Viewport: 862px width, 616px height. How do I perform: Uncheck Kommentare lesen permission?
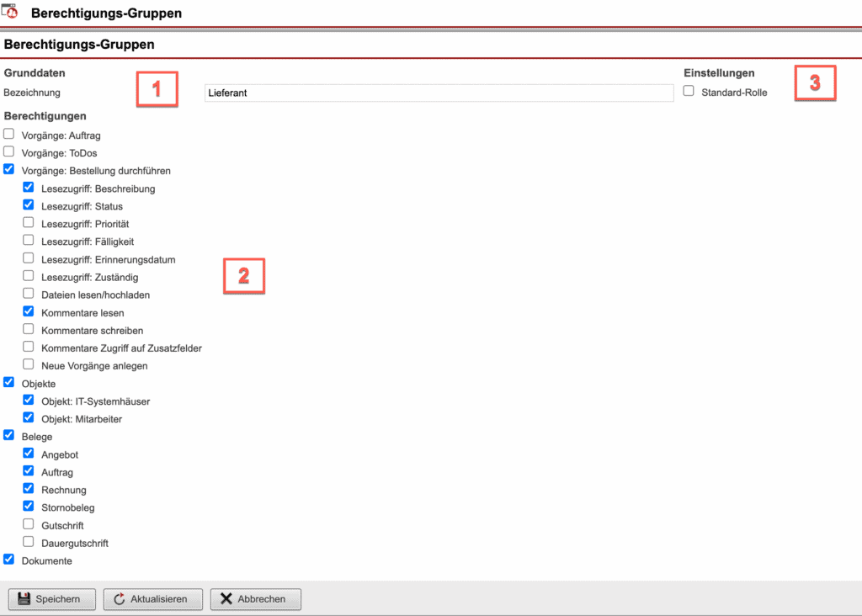[x=28, y=311]
